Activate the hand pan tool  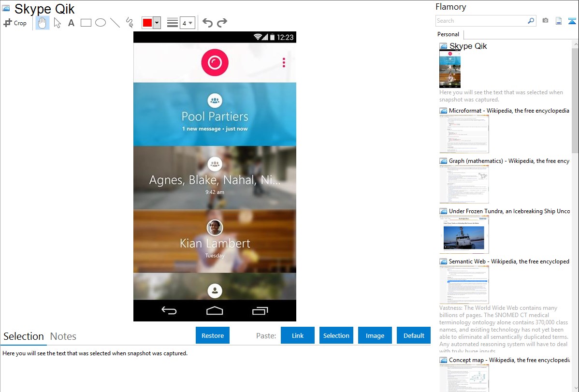click(43, 23)
